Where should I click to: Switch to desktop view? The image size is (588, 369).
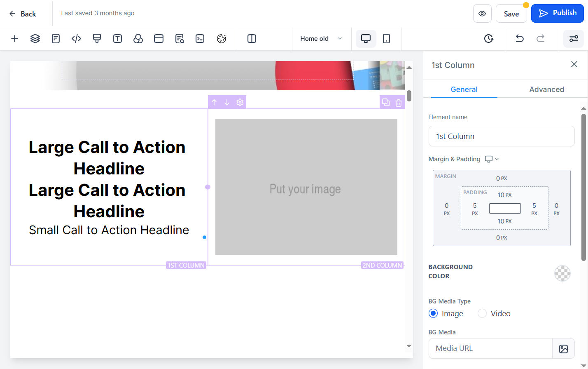(x=366, y=39)
